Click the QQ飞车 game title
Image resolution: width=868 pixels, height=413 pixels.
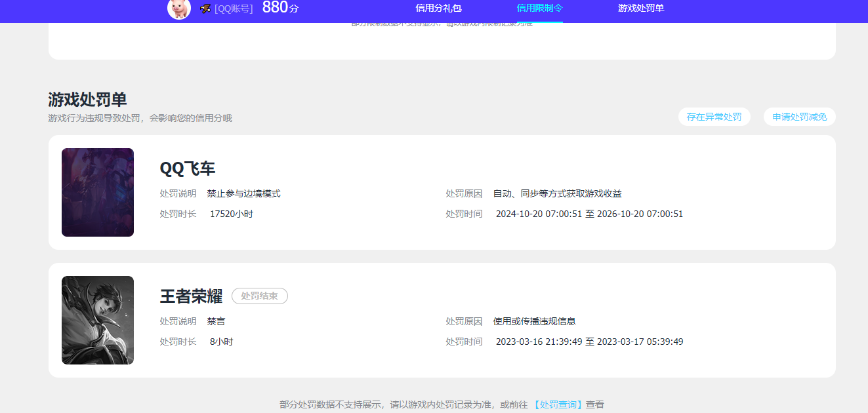coord(188,168)
